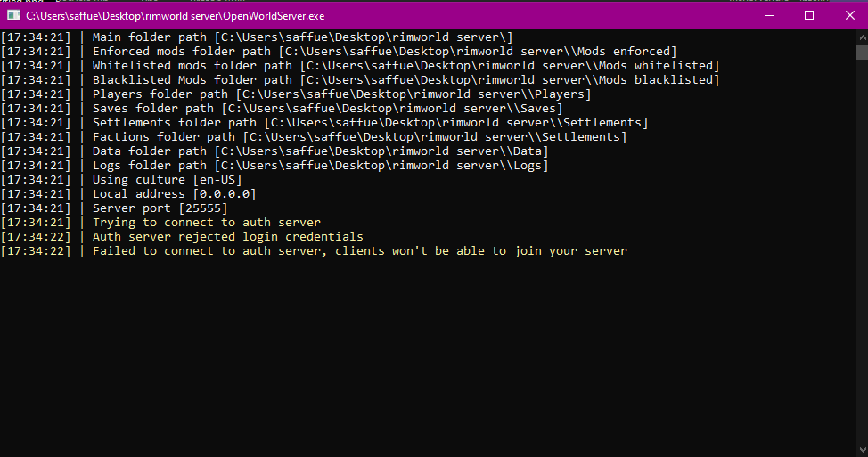Click the scrollbar up arrow

click(x=860, y=37)
